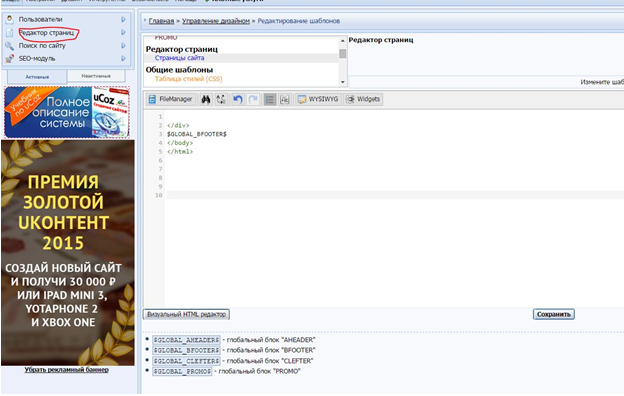The width and height of the screenshot is (624, 396).
Task: Click the Поиск по сайту magnifier icon
Action: pos(10,45)
